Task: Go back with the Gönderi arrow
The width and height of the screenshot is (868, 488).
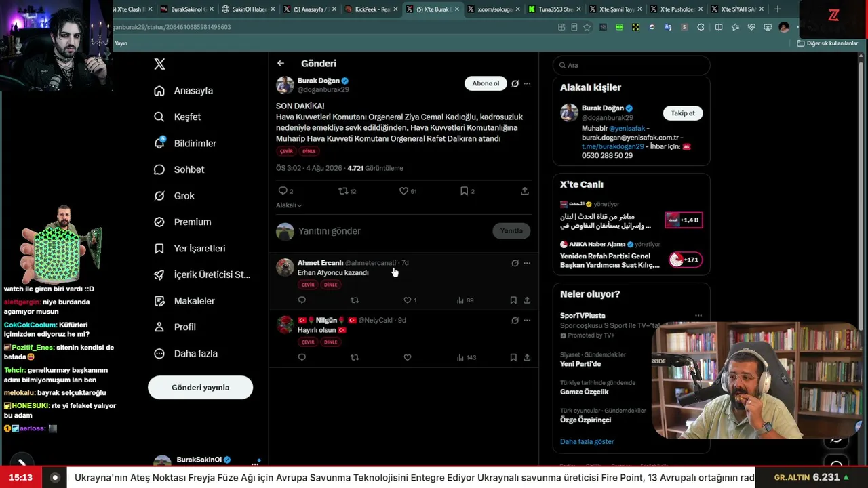Action: coord(281,63)
